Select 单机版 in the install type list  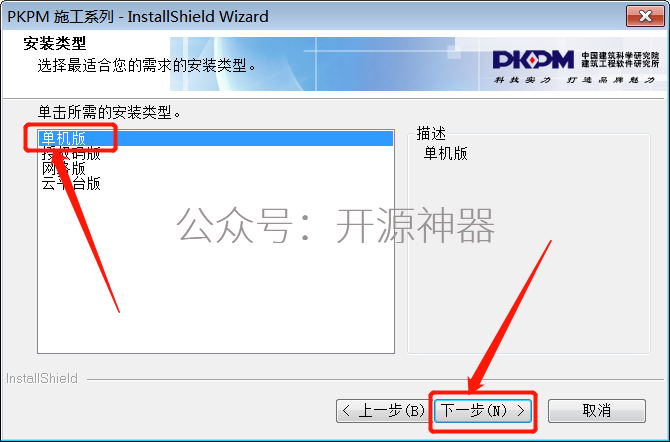pos(216,138)
